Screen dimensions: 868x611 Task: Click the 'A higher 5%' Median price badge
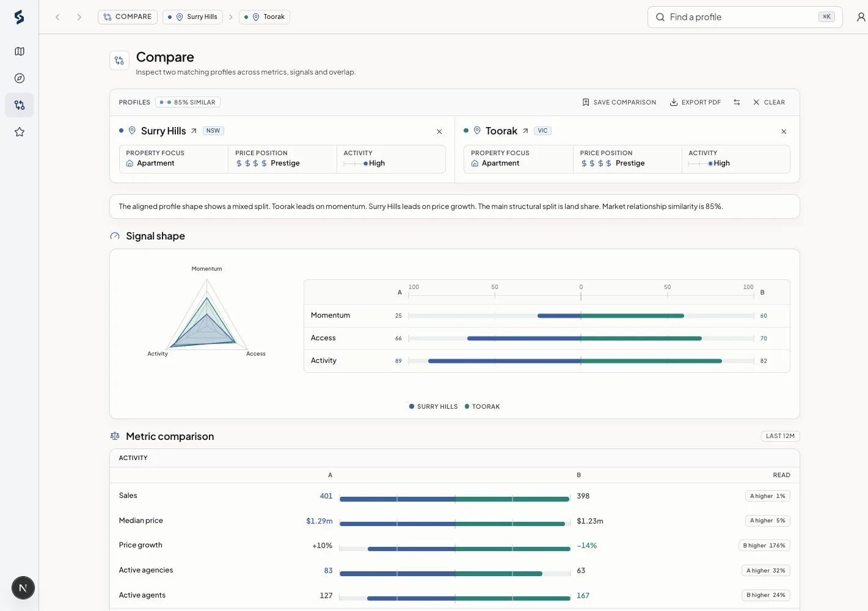[x=768, y=521]
